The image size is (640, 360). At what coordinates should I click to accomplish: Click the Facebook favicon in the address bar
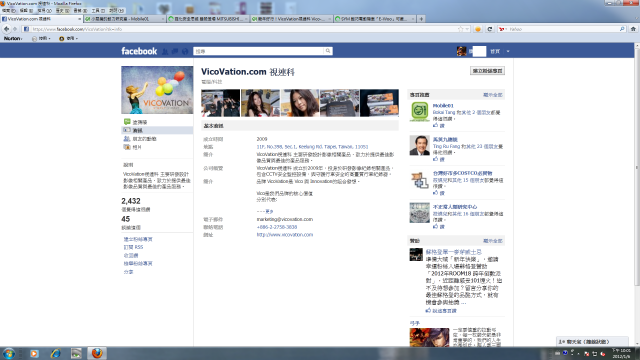27,29
